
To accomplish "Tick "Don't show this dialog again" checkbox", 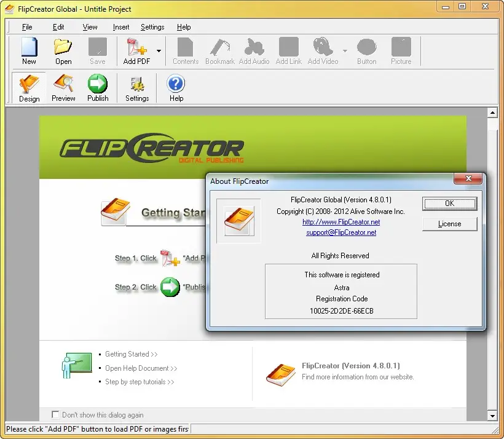I will tap(55, 414).
